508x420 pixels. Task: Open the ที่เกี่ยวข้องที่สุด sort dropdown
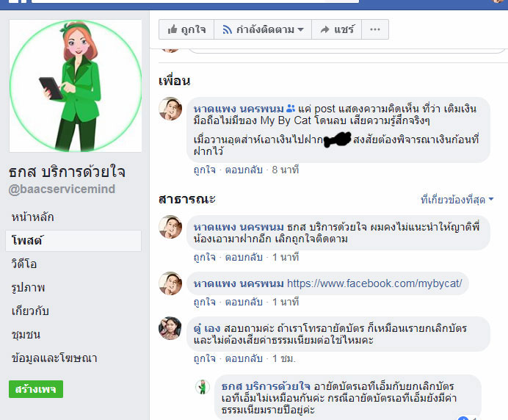click(457, 200)
